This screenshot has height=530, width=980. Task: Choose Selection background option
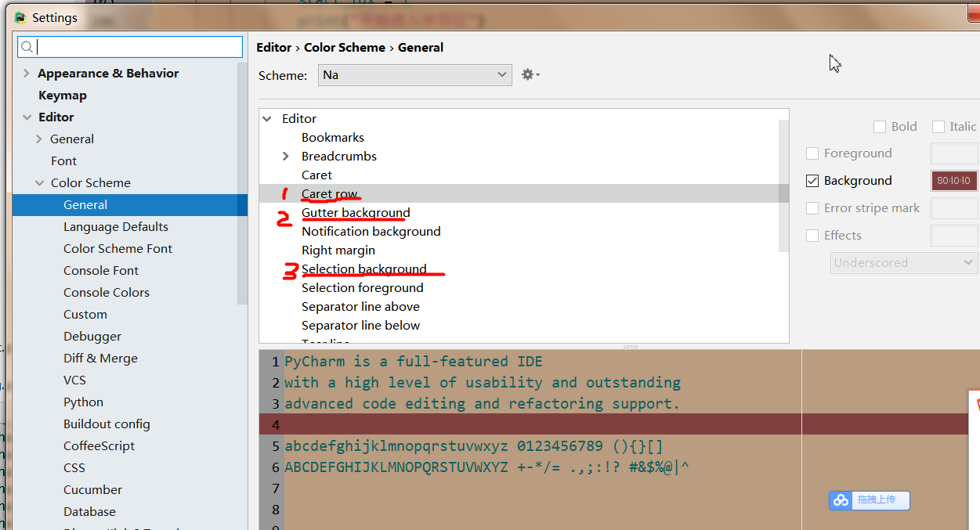pyautogui.click(x=364, y=269)
